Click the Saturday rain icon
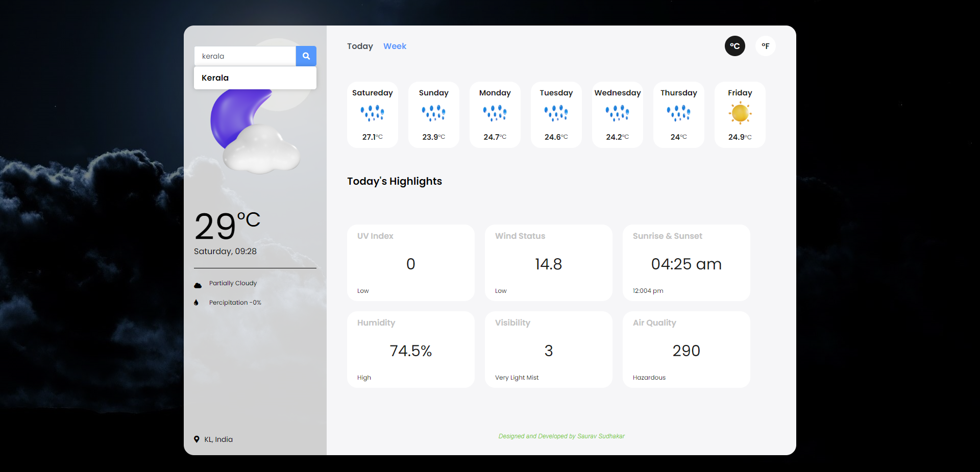The height and width of the screenshot is (472, 980). 373,113
